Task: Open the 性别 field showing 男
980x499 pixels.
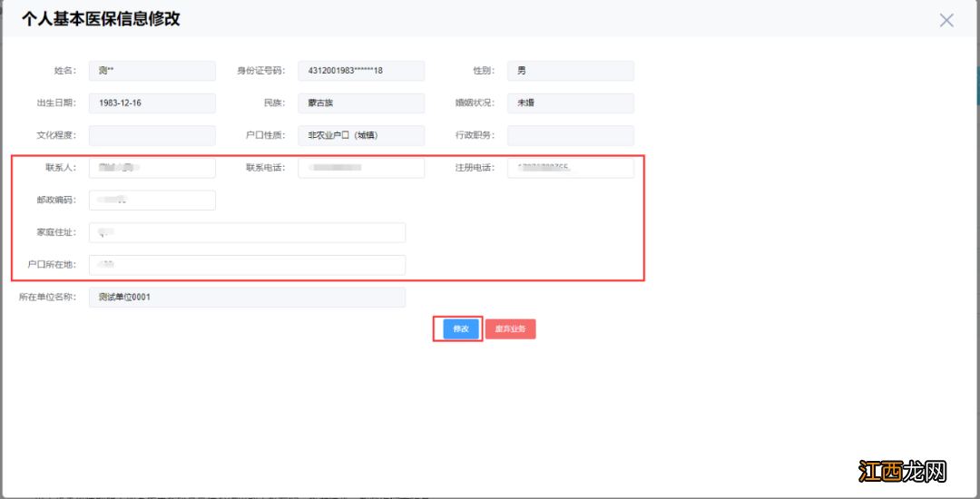Action: tap(570, 71)
